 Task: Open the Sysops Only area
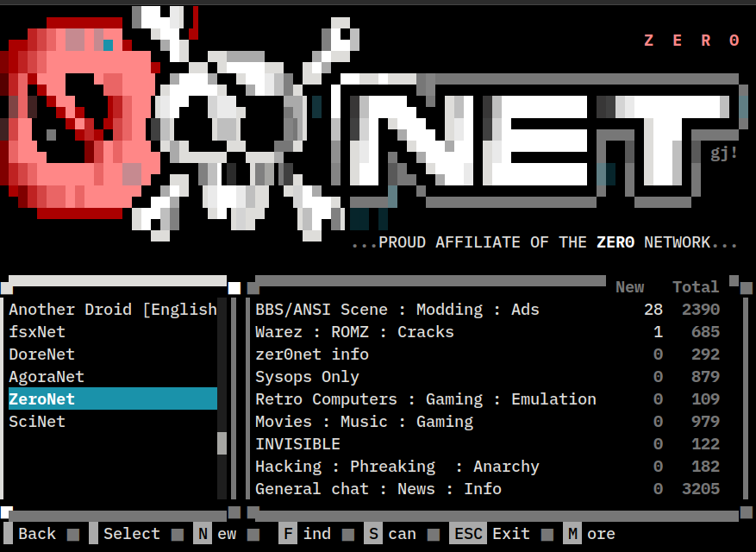307,377
